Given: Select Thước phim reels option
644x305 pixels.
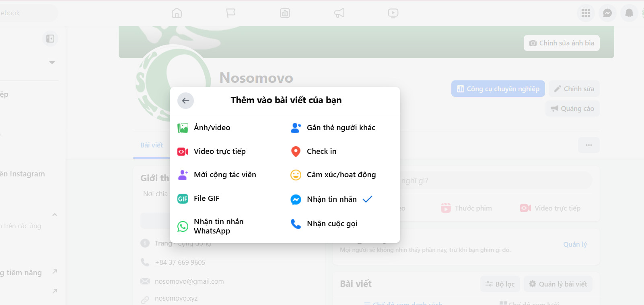Looking at the screenshot, I should 467,208.
